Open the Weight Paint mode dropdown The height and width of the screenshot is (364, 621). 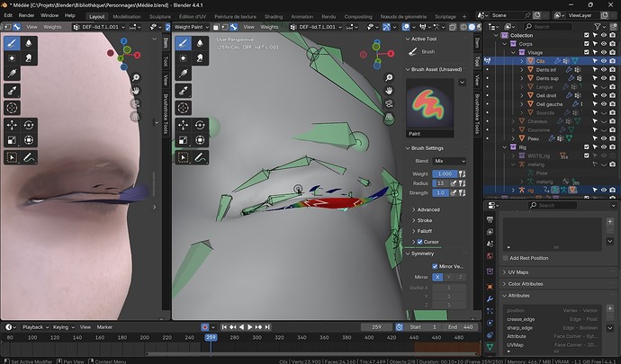pos(191,27)
